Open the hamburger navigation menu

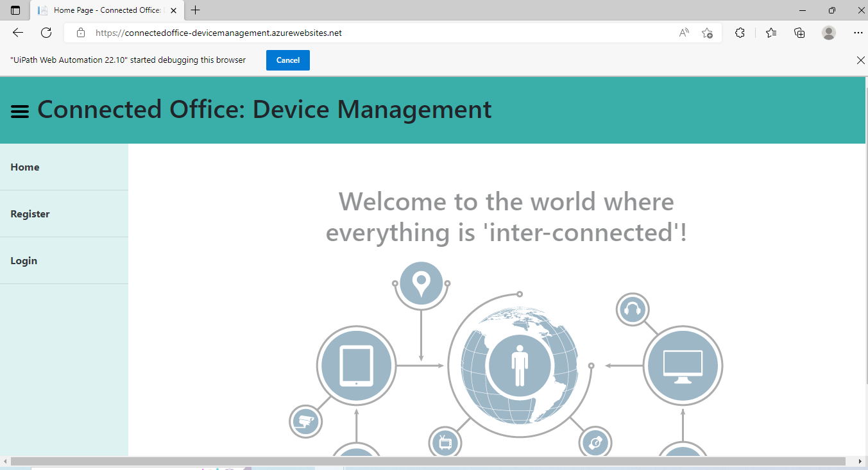20,112
